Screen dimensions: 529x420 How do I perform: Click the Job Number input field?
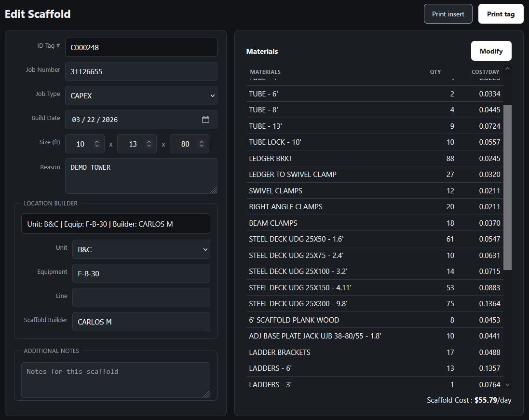(x=141, y=71)
